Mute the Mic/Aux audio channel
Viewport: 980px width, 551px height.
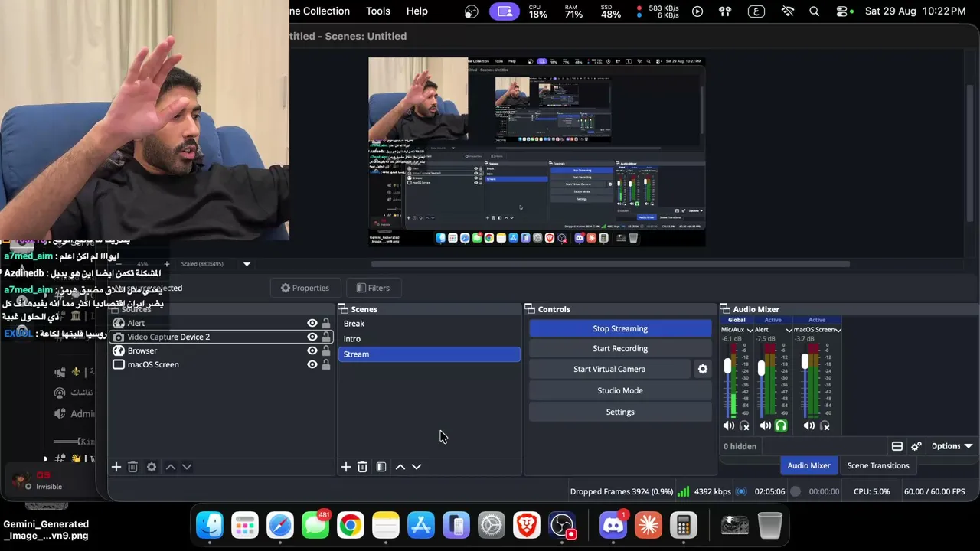pyautogui.click(x=729, y=425)
